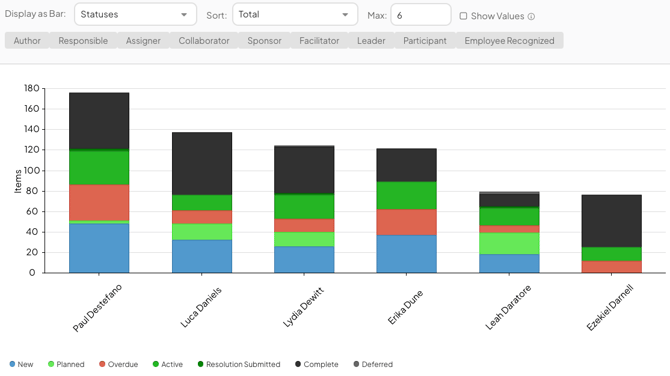The width and height of the screenshot is (670, 376).
Task: Select the Facilitator tab
Action: (319, 41)
